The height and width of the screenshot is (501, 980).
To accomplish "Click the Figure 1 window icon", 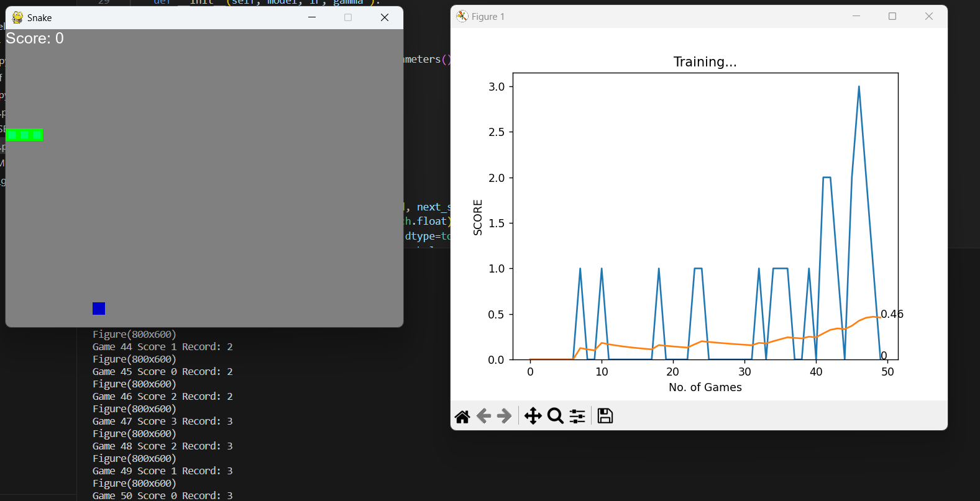I will coord(462,16).
